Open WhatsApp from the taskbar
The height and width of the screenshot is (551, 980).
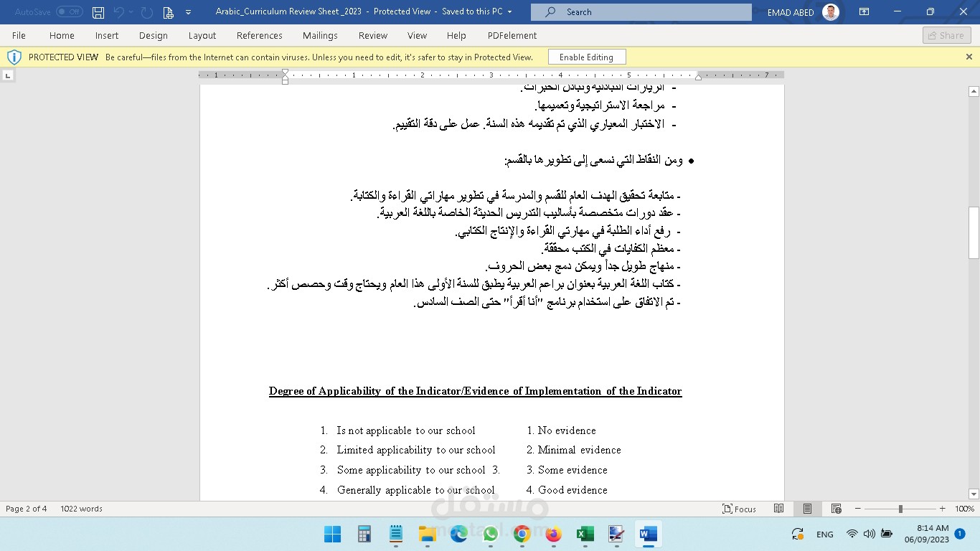click(491, 534)
